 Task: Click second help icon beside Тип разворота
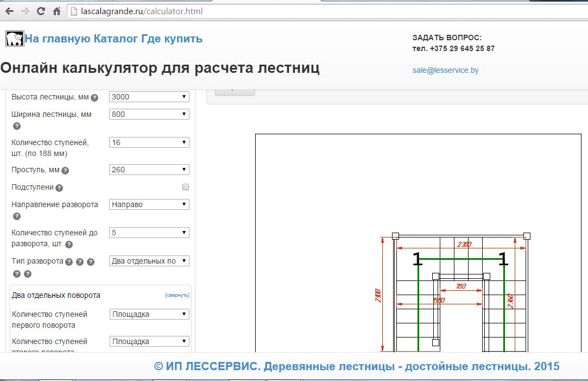[x=79, y=261]
